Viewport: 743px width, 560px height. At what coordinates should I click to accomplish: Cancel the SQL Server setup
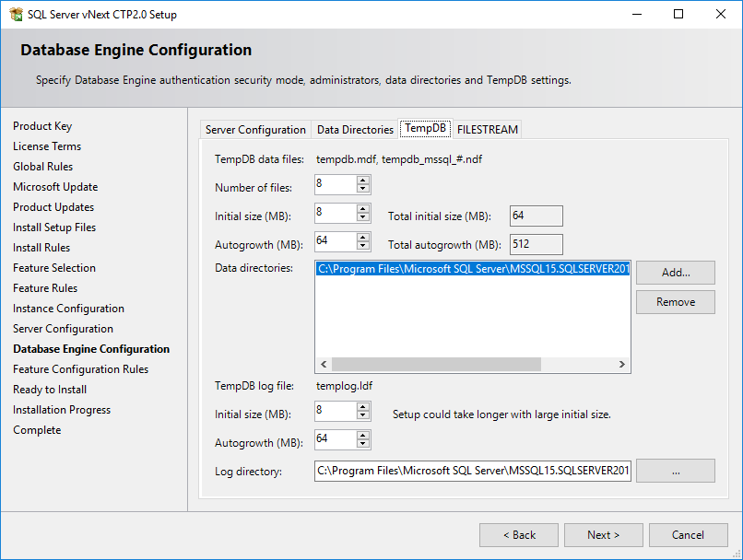688,534
